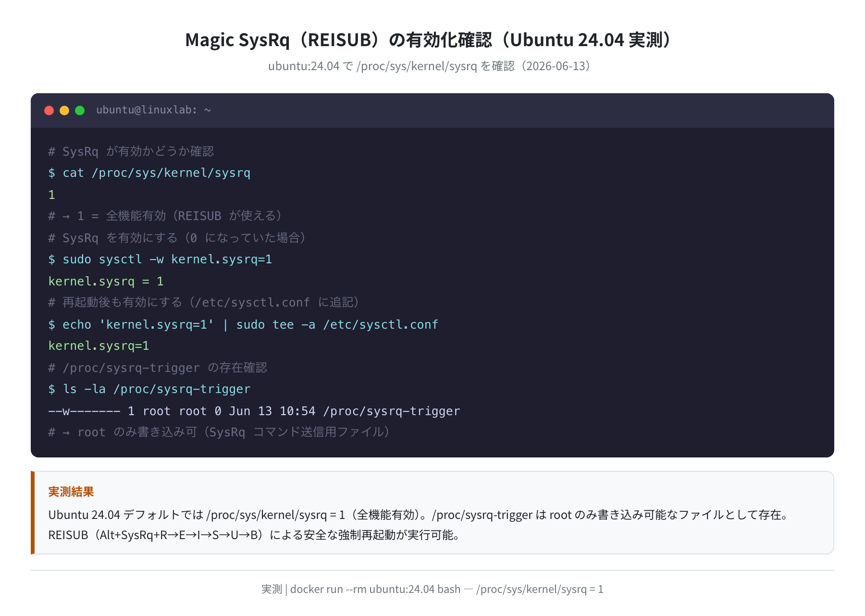Click the green maximize dot in terminal title bar
The width and height of the screenshot is (865, 616).
pyautogui.click(x=80, y=111)
